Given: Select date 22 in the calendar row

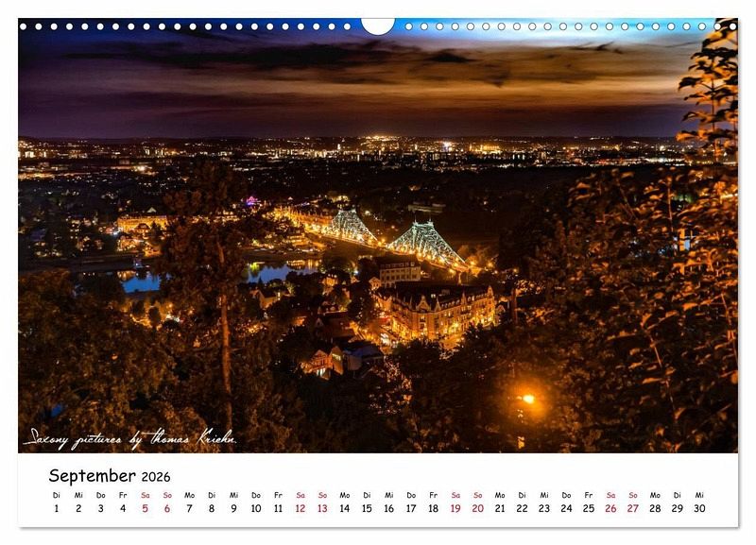Looking at the screenshot, I should click(523, 508).
